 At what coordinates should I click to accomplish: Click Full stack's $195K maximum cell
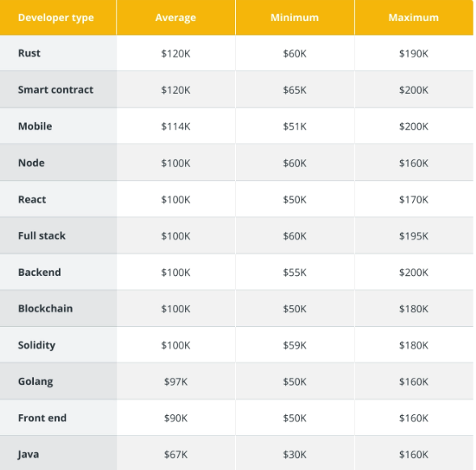(414, 236)
